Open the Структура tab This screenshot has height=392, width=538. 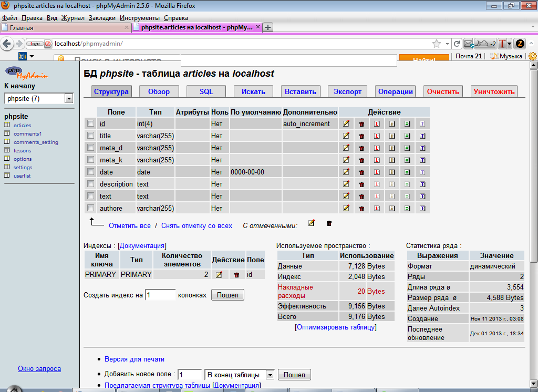click(111, 91)
